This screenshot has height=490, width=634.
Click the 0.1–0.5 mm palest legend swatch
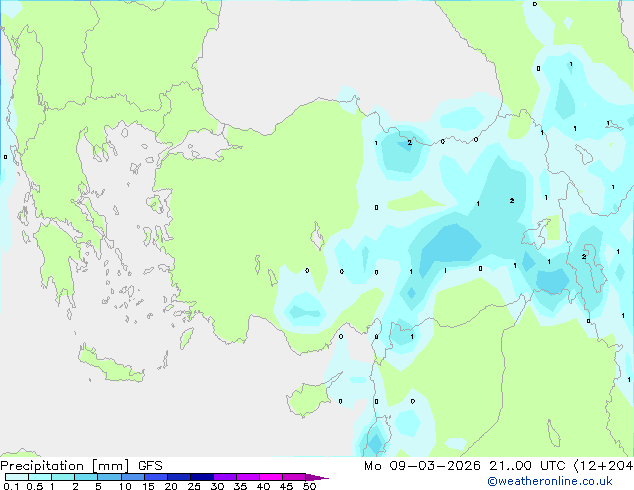tap(17, 477)
